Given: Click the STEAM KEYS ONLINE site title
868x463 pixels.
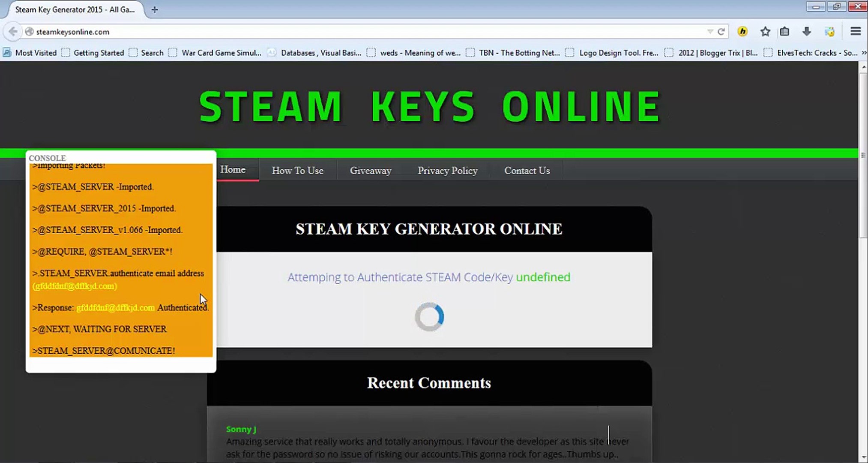Looking at the screenshot, I should coord(430,107).
